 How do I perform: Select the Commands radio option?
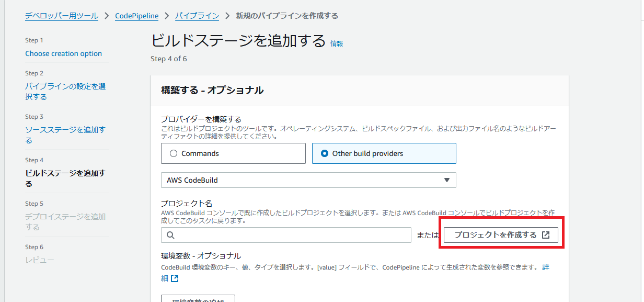point(233,153)
